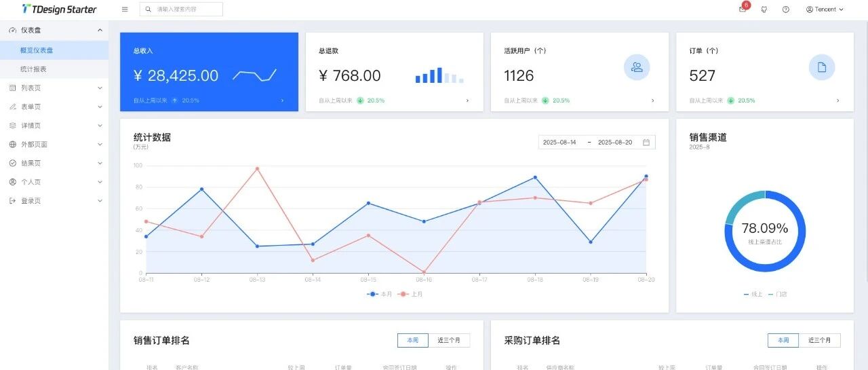Screen dimensions: 868x370
Task: Expand the 个人页 chevron
Action: point(100,182)
